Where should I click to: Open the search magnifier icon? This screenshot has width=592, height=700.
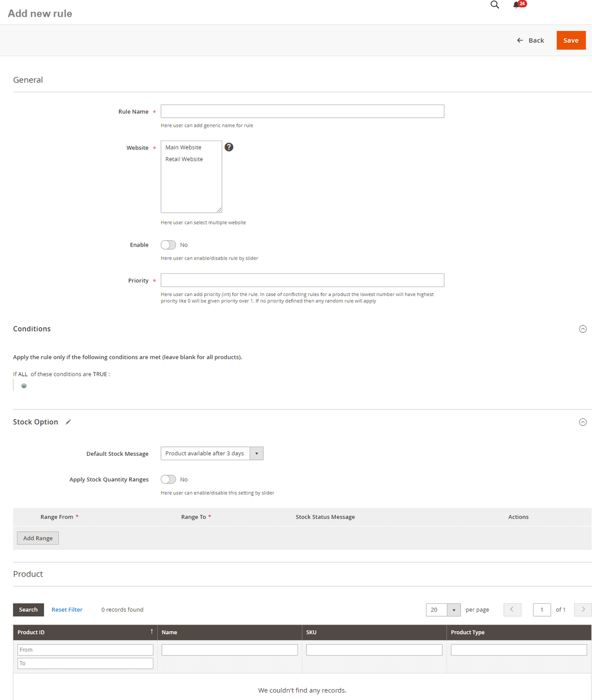click(x=494, y=5)
